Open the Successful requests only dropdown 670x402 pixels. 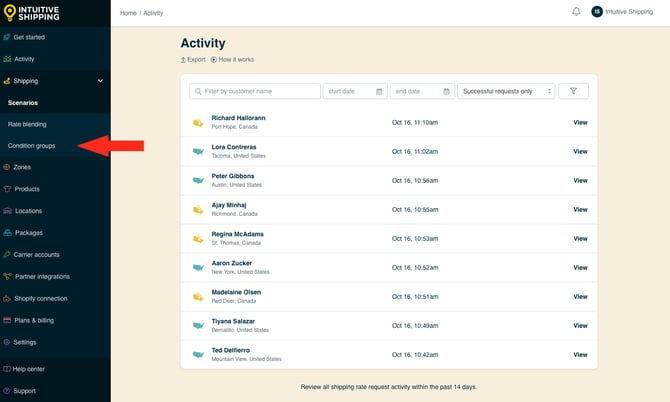506,91
